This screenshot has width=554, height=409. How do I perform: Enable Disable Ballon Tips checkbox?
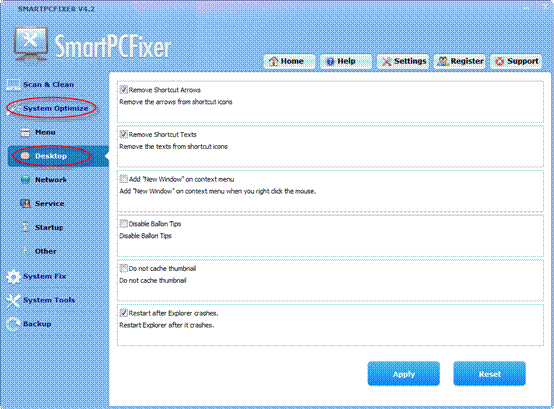[x=123, y=224]
